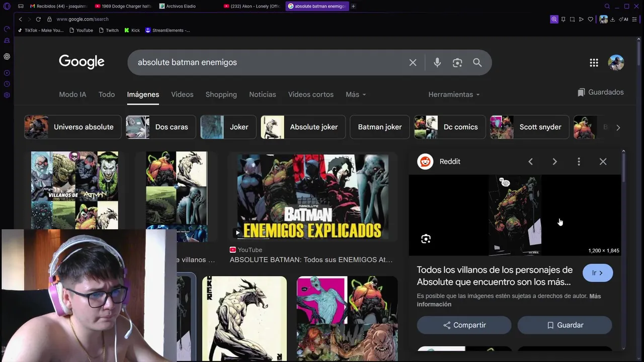Click the Guardar save button
The width and height of the screenshot is (644, 362).
coord(565,325)
